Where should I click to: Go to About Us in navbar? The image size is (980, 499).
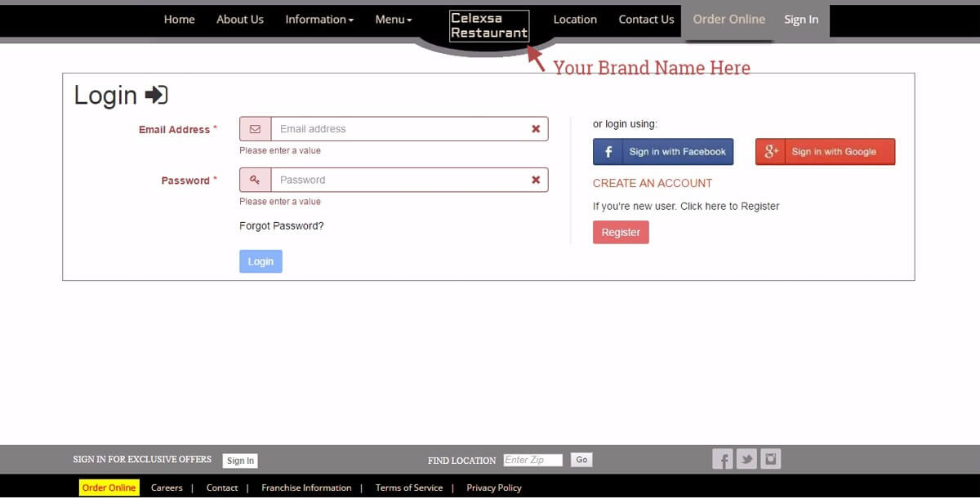coord(240,20)
